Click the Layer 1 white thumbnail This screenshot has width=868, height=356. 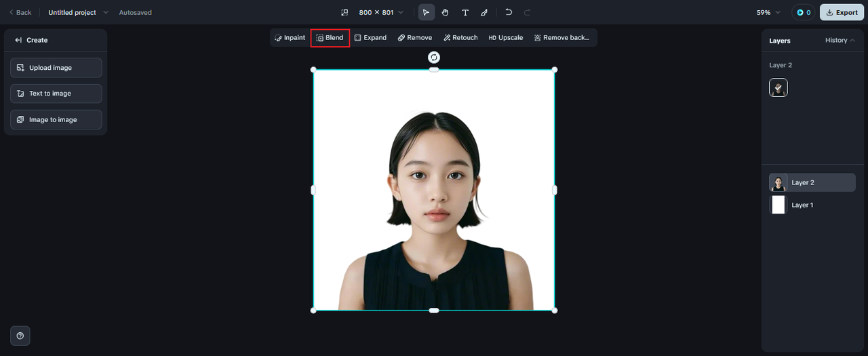[778, 205]
